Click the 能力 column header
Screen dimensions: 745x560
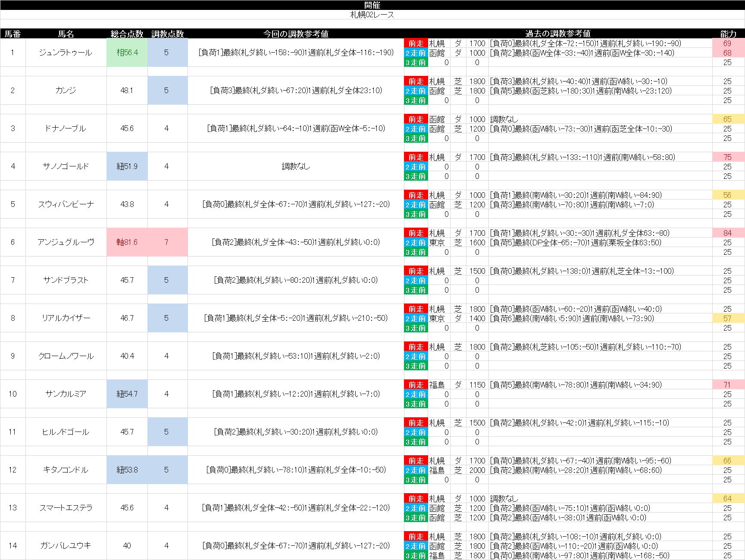point(728,34)
